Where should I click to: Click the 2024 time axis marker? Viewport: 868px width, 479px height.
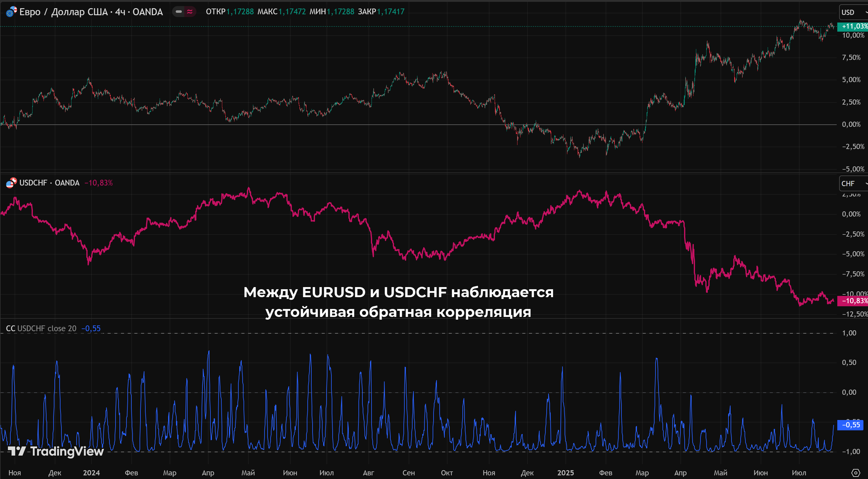[x=91, y=473]
